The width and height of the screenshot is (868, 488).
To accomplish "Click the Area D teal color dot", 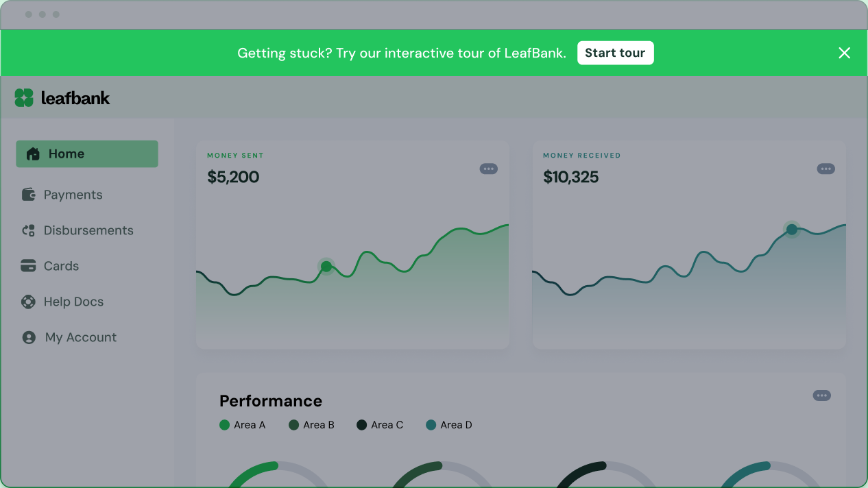I will pyautogui.click(x=431, y=425).
